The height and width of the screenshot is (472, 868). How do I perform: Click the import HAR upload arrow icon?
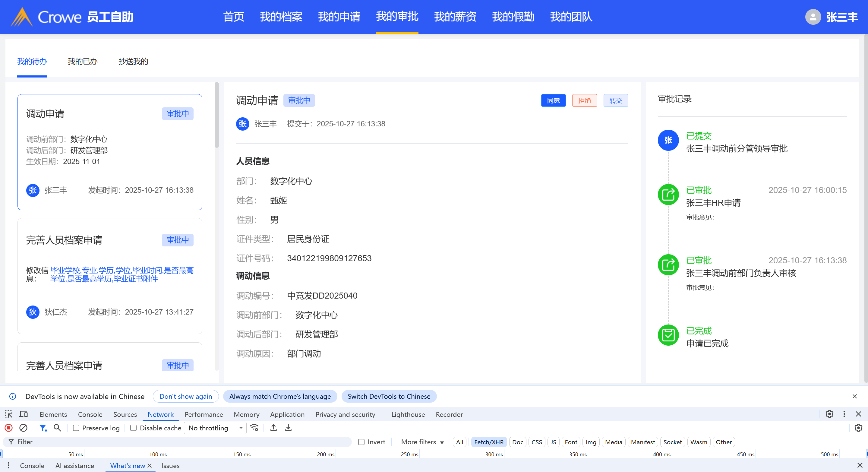[274, 428]
